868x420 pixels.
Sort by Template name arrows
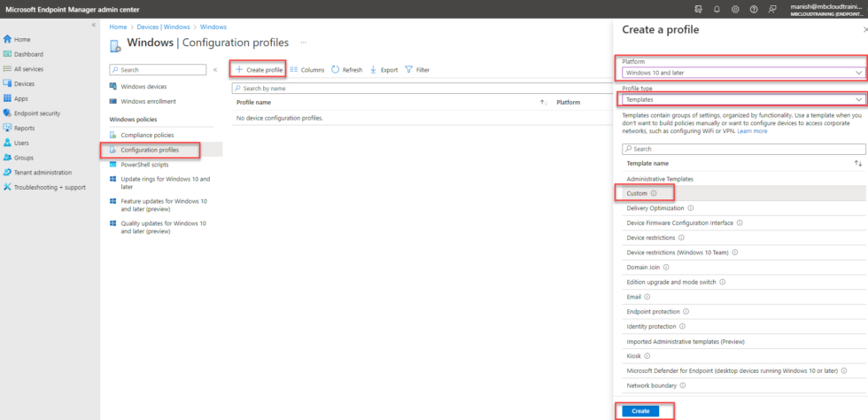[x=858, y=163]
